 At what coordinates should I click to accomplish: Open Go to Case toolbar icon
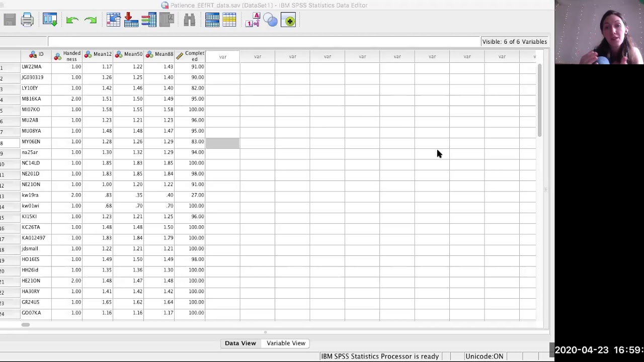[113, 20]
